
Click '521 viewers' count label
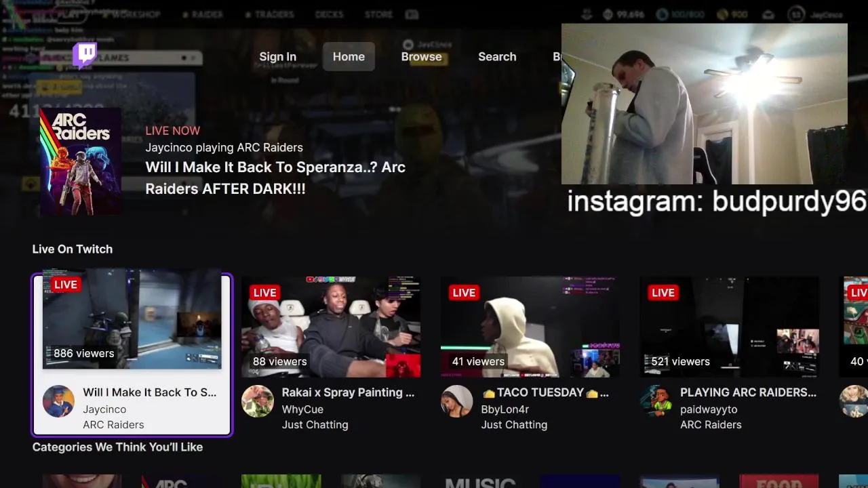tap(680, 361)
